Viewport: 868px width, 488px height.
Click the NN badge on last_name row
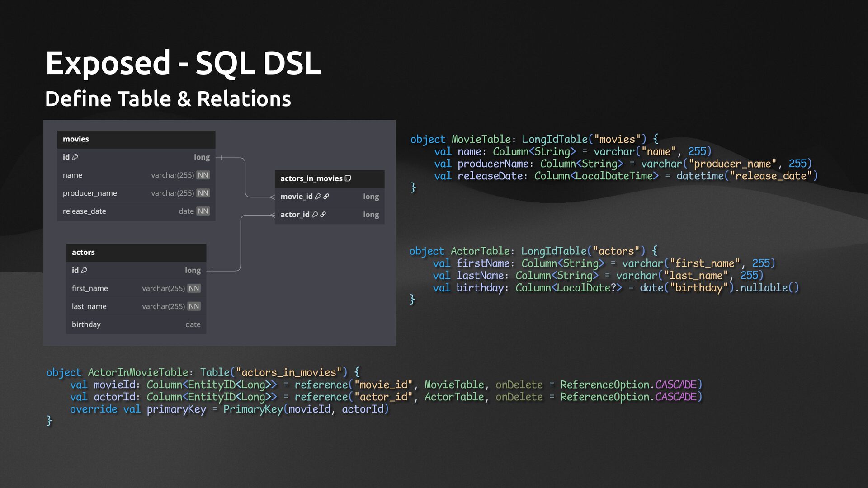(194, 306)
